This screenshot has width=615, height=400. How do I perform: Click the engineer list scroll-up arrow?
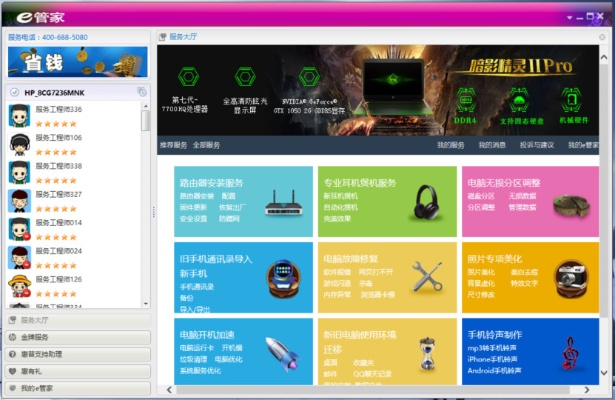[146, 106]
